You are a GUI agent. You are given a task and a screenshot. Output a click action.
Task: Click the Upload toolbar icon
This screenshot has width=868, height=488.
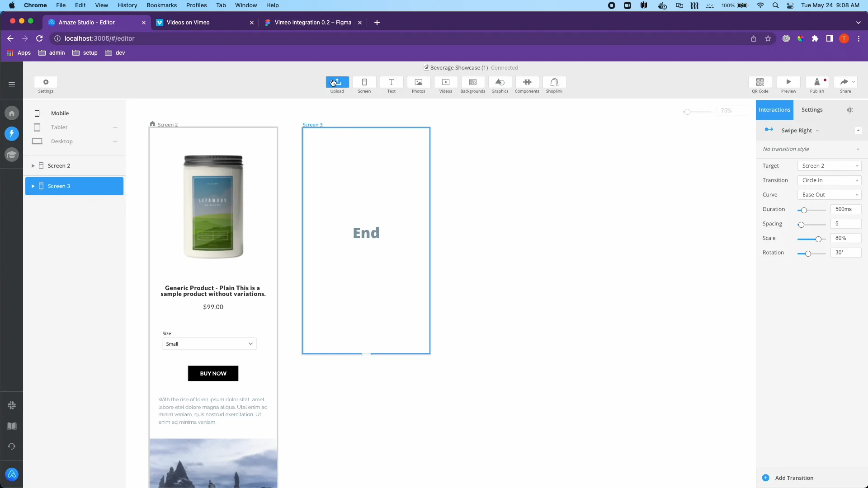337,82
